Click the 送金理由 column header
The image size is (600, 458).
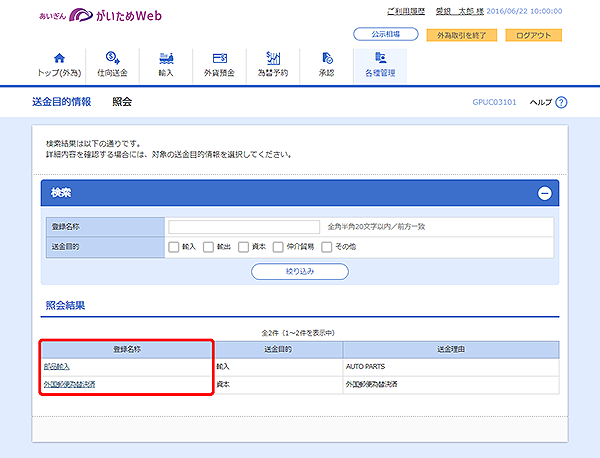pos(451,349)
